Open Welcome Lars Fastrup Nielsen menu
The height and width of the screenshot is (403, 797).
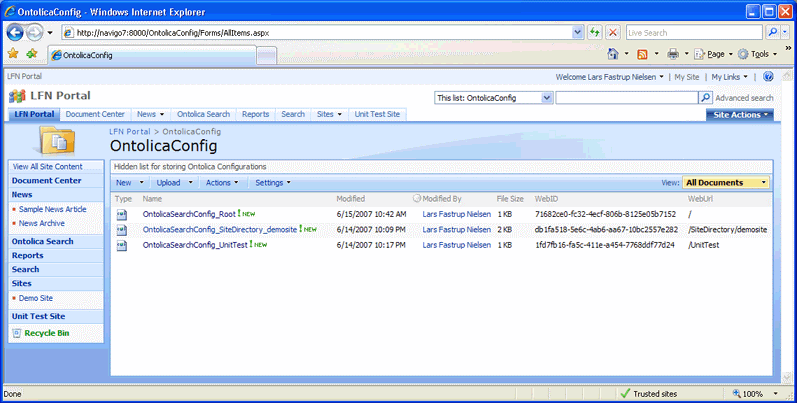[x=609, y=77]
